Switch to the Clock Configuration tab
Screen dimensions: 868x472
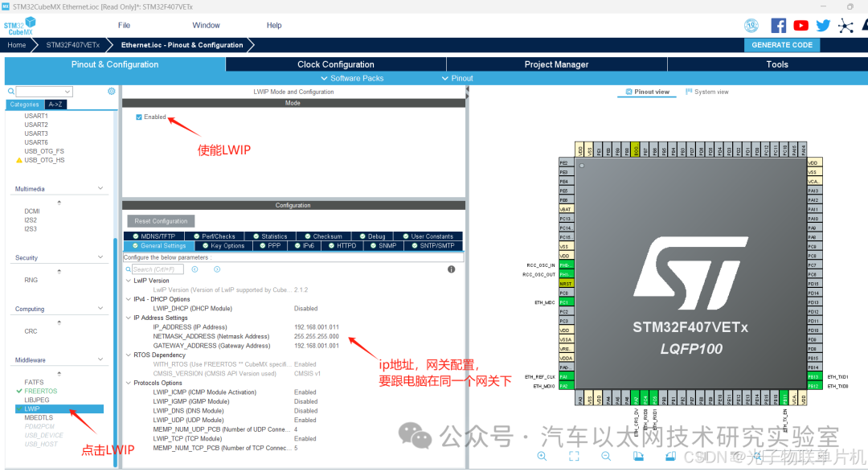tap(335, 64)
